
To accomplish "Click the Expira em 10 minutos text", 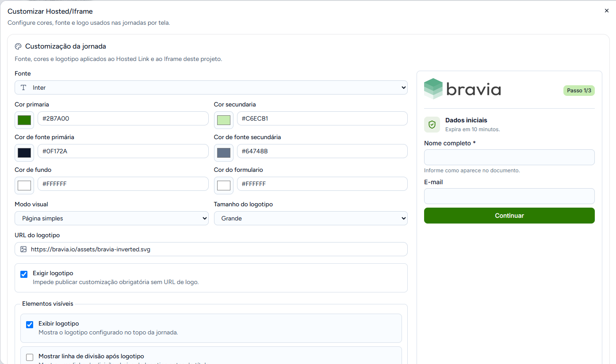I will [472, 129].
